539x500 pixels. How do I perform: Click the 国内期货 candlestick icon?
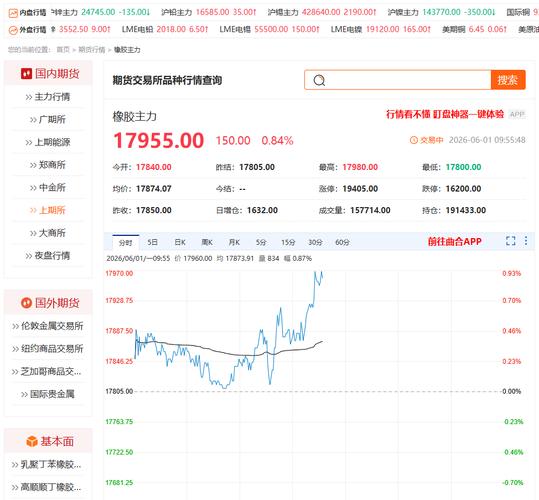(26, 74)
